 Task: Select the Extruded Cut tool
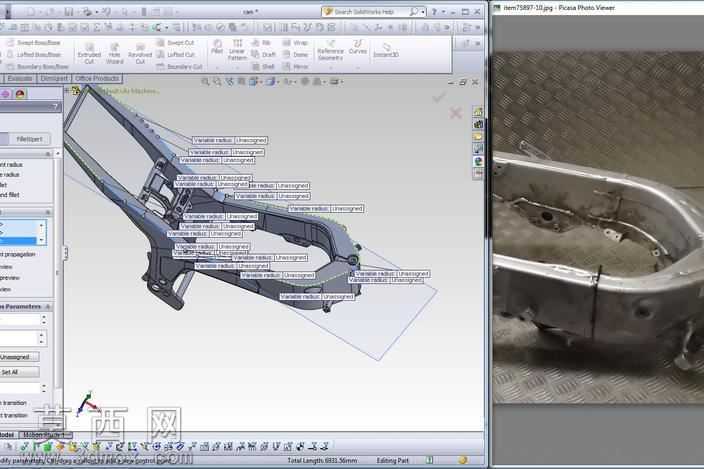[89, 53]
